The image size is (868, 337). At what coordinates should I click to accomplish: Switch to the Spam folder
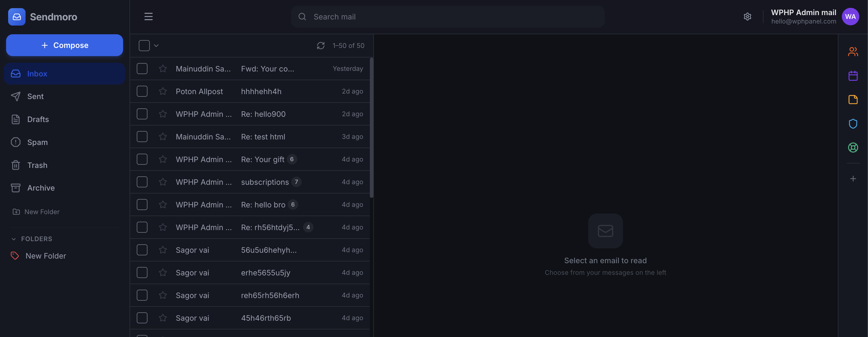37,142
